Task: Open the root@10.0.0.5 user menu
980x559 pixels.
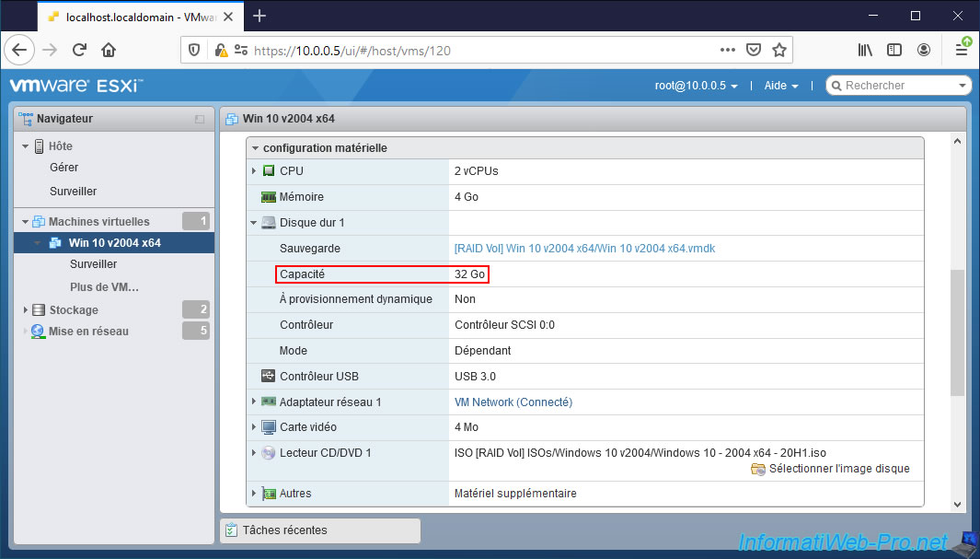Action: tap(697, 86)
